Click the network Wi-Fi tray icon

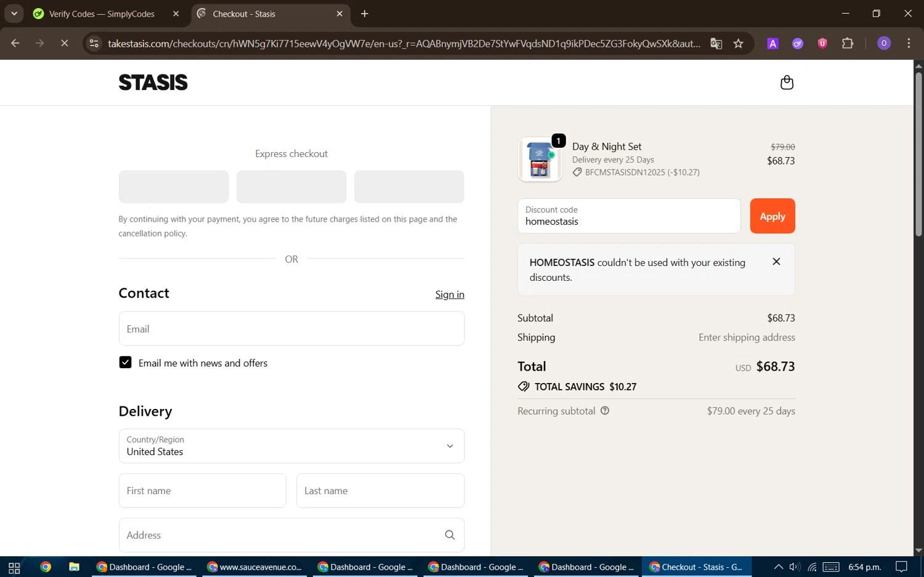812,567
